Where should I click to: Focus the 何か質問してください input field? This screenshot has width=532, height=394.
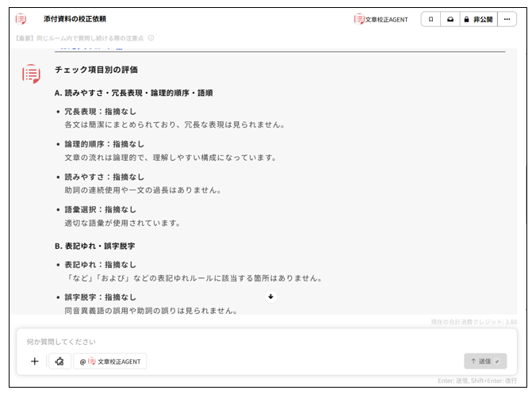coord(238,342)
